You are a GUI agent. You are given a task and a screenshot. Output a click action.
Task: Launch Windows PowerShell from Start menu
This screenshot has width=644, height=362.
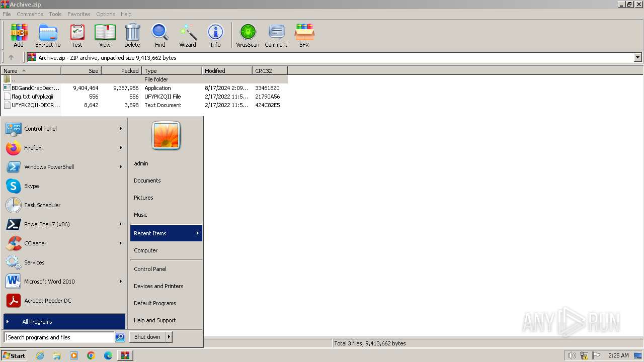[64, 167]
